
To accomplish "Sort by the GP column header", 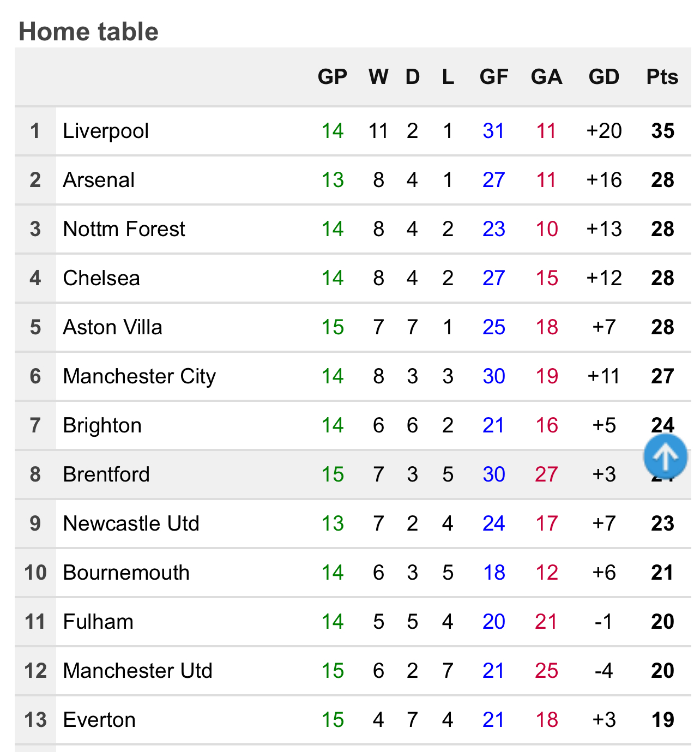I will (333, 77).
